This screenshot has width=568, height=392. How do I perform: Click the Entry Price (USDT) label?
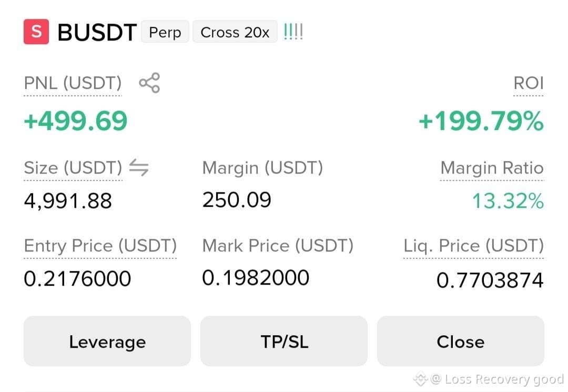100,246
